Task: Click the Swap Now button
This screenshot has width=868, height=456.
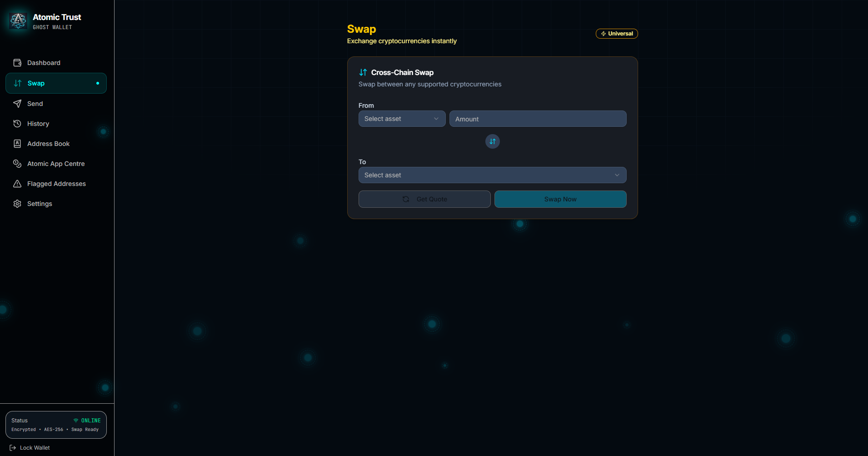Action: [560, 199]
